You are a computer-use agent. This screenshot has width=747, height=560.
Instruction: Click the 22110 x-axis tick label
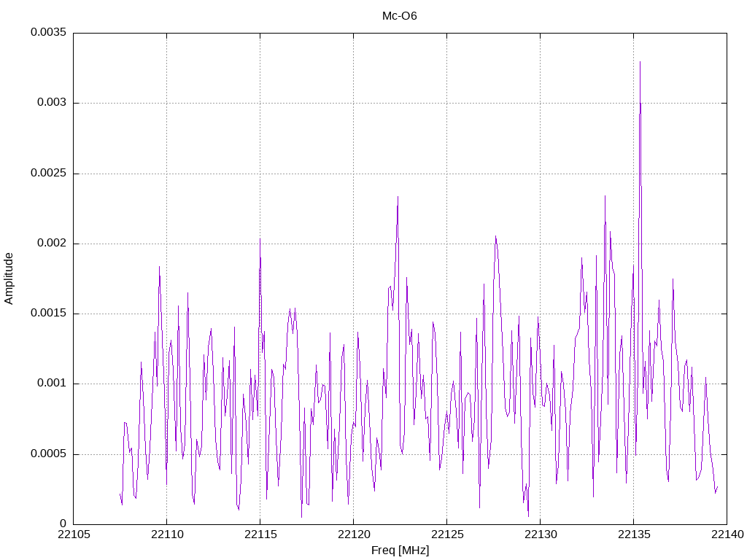pos(167,534)
